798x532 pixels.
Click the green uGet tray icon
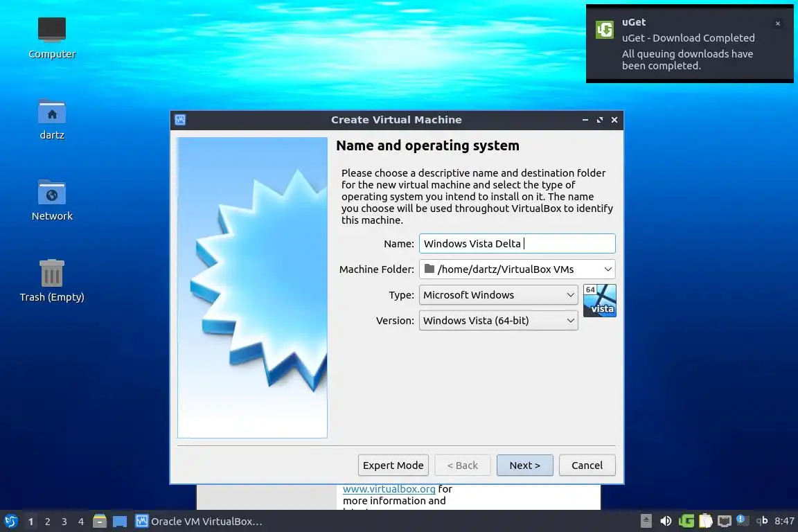coord(686,521)
